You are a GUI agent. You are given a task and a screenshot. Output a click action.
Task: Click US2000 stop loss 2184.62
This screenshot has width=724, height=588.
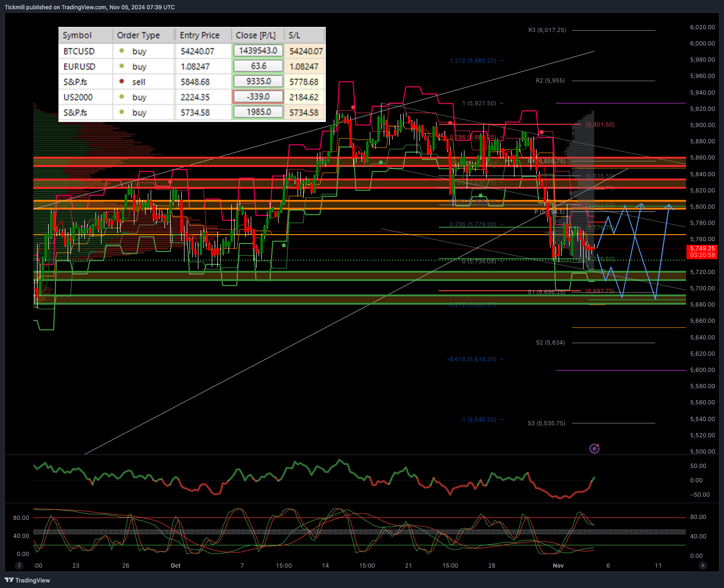click(304, 97)
